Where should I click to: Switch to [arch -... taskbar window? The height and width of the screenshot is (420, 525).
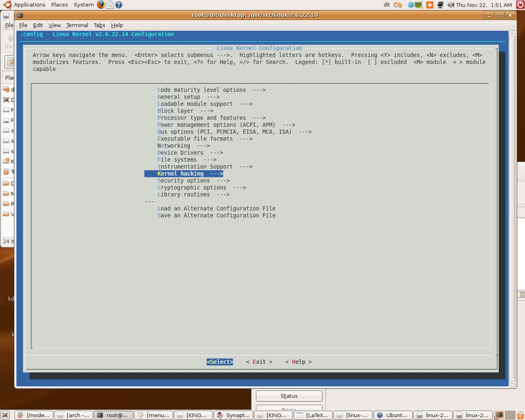click(x=74, y=415)
